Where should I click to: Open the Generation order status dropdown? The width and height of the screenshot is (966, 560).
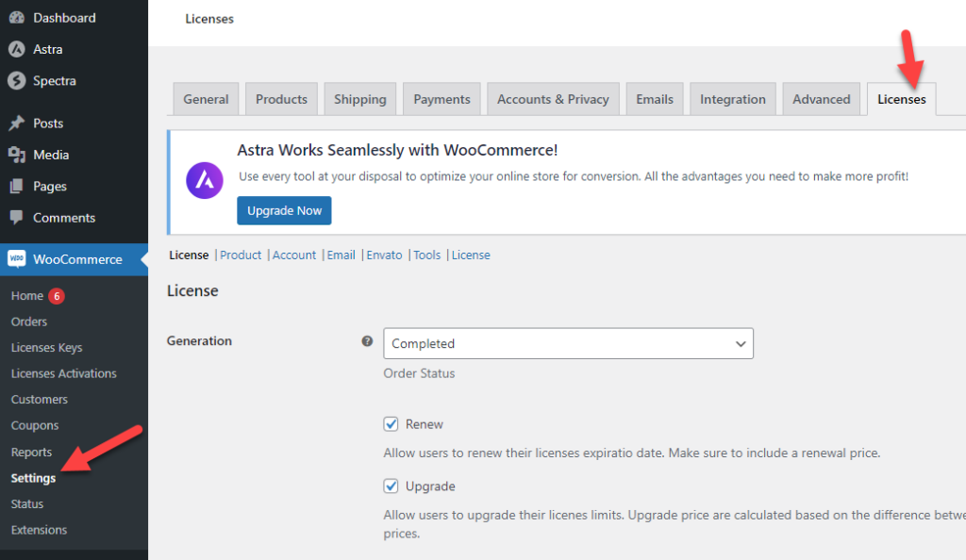(x=568, y=343)
